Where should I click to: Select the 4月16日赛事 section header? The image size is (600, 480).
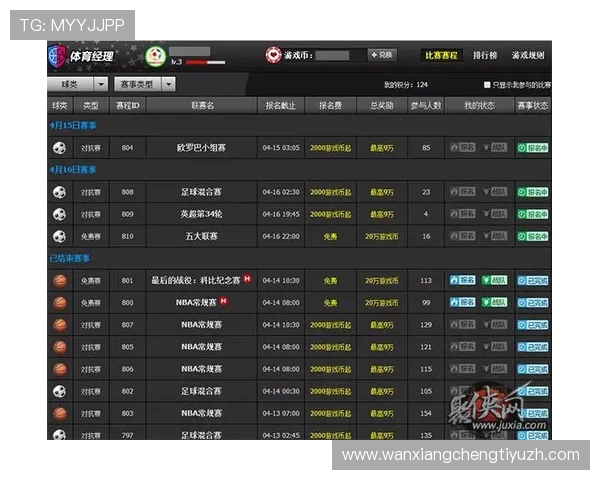72,170
